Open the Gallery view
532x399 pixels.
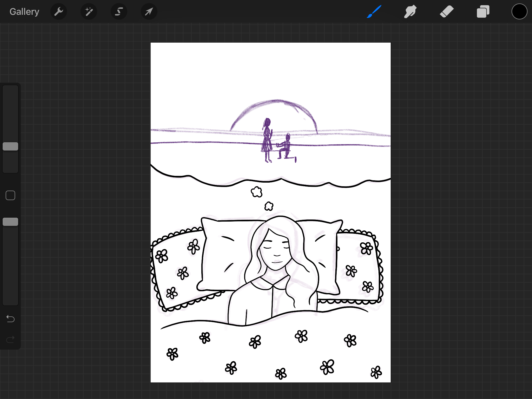click(24, 12)
